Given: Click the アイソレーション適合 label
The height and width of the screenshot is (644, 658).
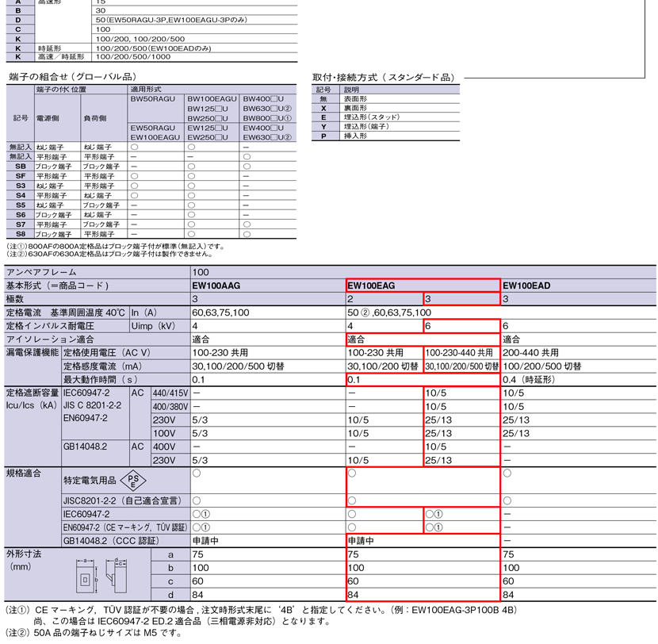Looking at the screenshot, I should (50, 339).
